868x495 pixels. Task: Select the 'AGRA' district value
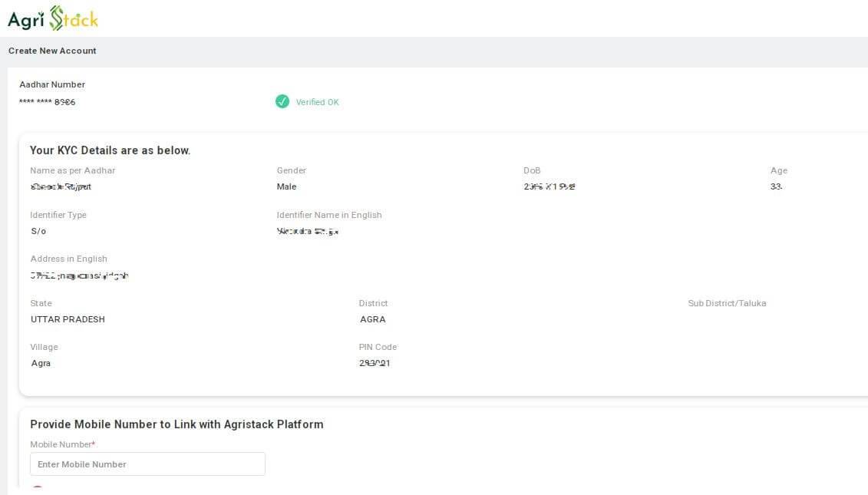pos(372,319)
